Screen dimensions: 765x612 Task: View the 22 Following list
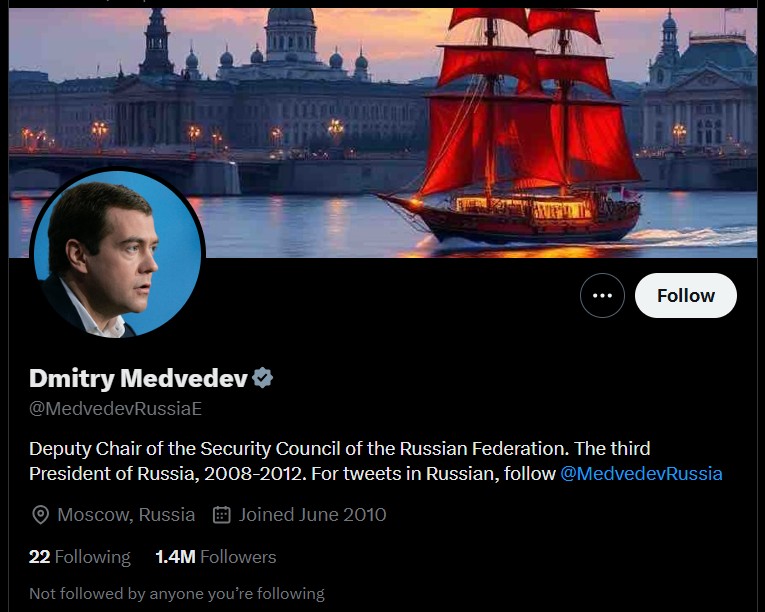80,557
